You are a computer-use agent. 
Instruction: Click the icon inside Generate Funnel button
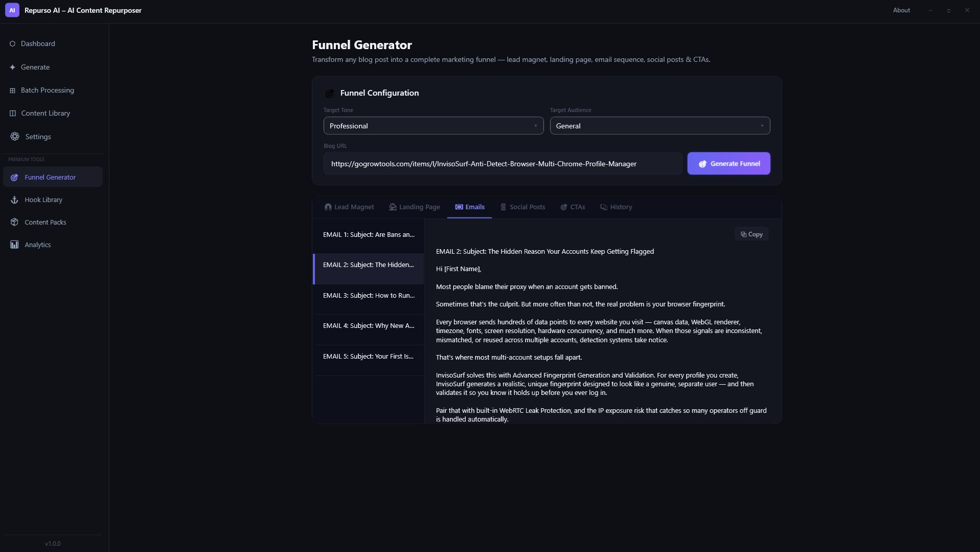pyautogui.click(x=702, y=164)
